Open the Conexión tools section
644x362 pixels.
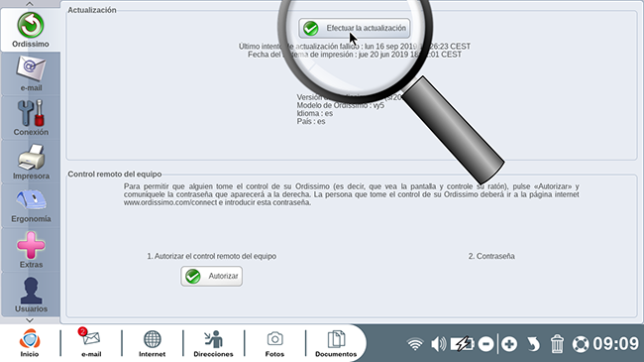coord(31,118)
